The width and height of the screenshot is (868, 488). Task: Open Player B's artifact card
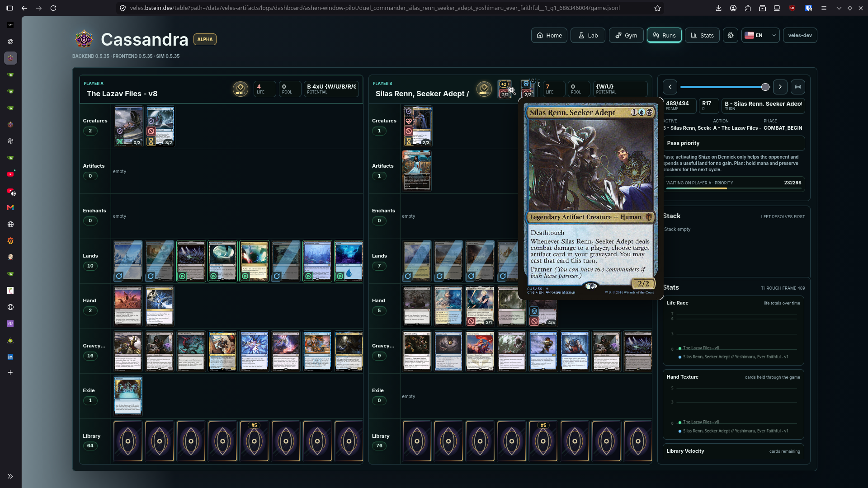[x=417, y=171]
